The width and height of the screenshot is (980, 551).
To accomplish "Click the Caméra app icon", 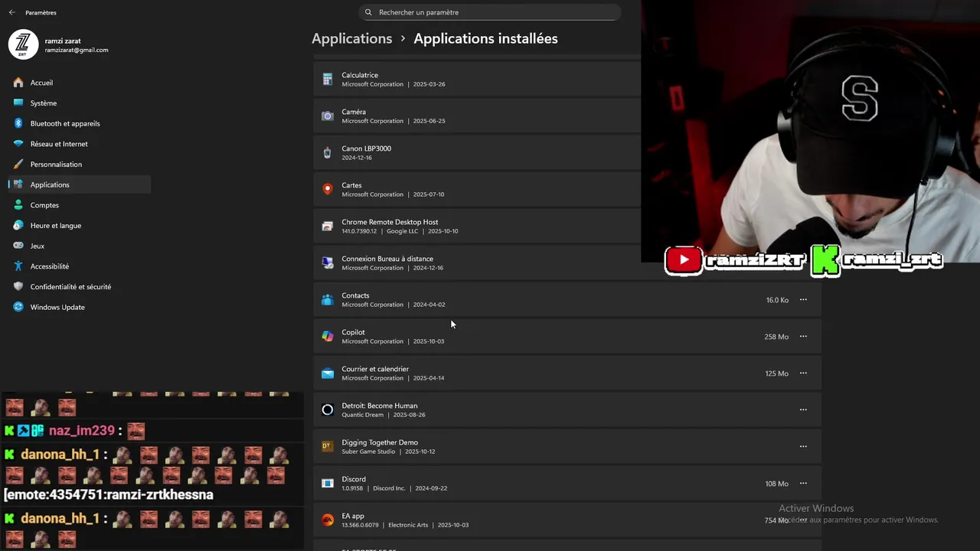I will [x=328, y=116].
